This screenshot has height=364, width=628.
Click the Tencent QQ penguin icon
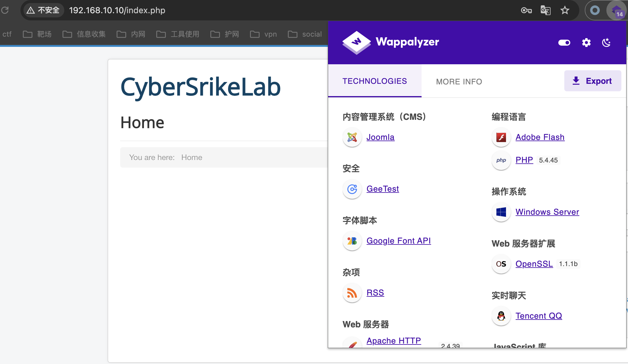[x=501, y=316]
